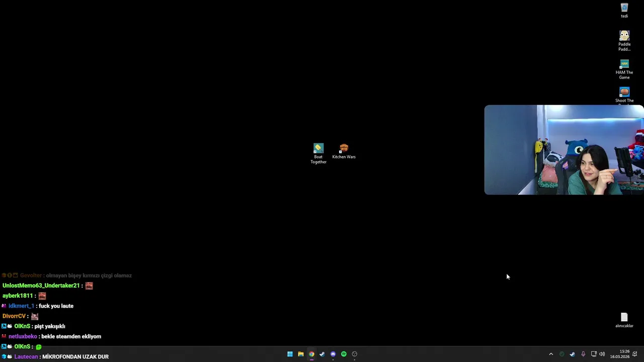This screenshot has height=362, width=644.
Task: Click the Steam system tray icon
Action: [x=572, y=354]
